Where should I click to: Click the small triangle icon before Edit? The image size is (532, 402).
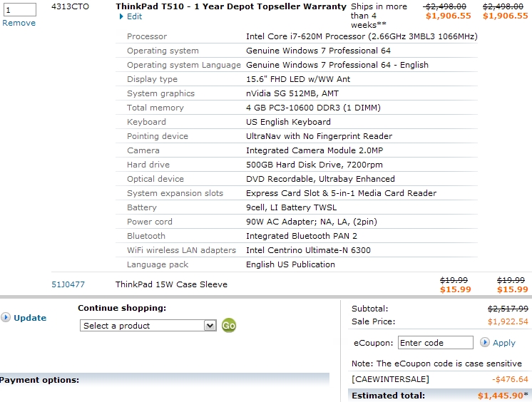(x=122, y=16)
